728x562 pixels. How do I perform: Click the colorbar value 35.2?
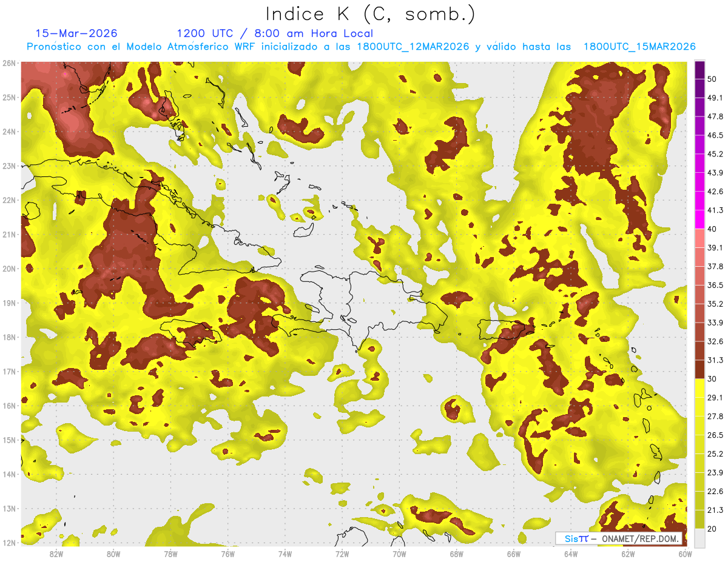click(x=715, y=304)
